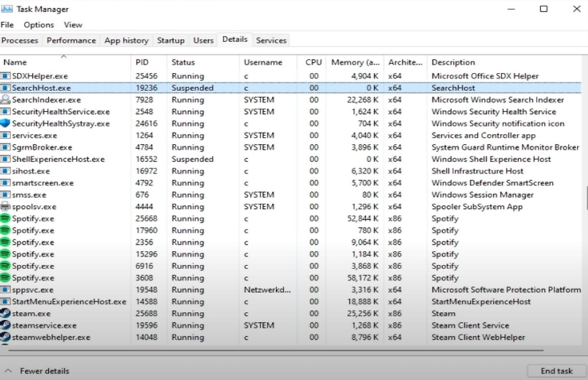Click 'System Guard Runtime Monitor Broker' description

click(505, 147)
